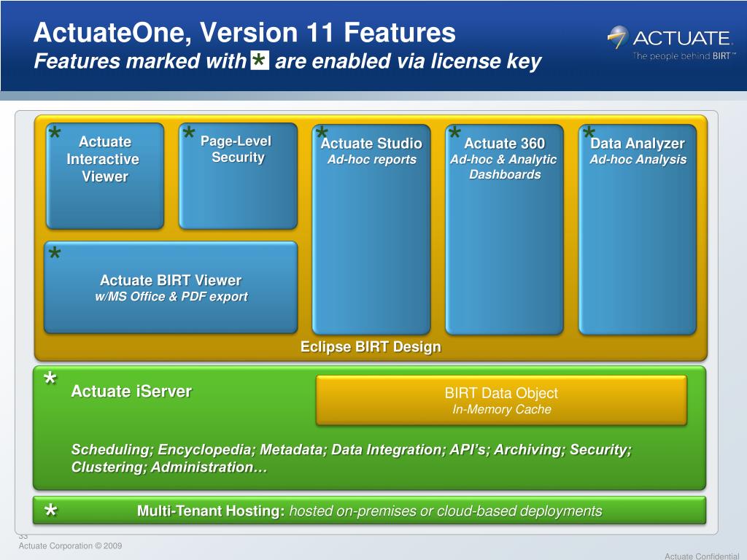Click the 'Actuate Confidential' footer text

[x=702, y=556]
